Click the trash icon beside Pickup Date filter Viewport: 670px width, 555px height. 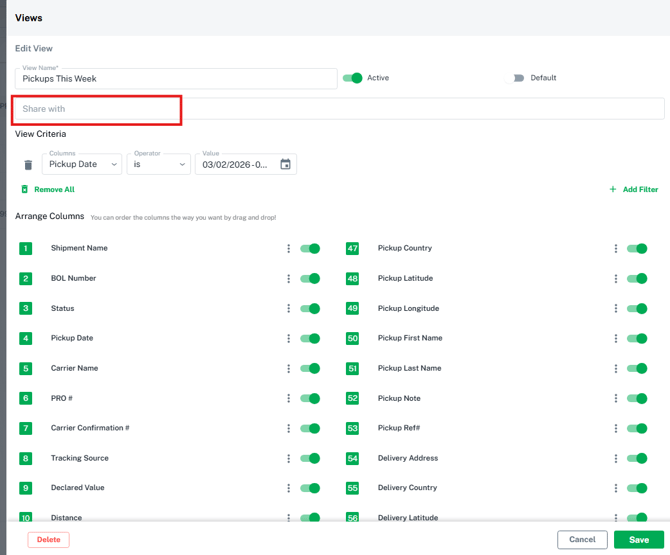click(28, 165)
